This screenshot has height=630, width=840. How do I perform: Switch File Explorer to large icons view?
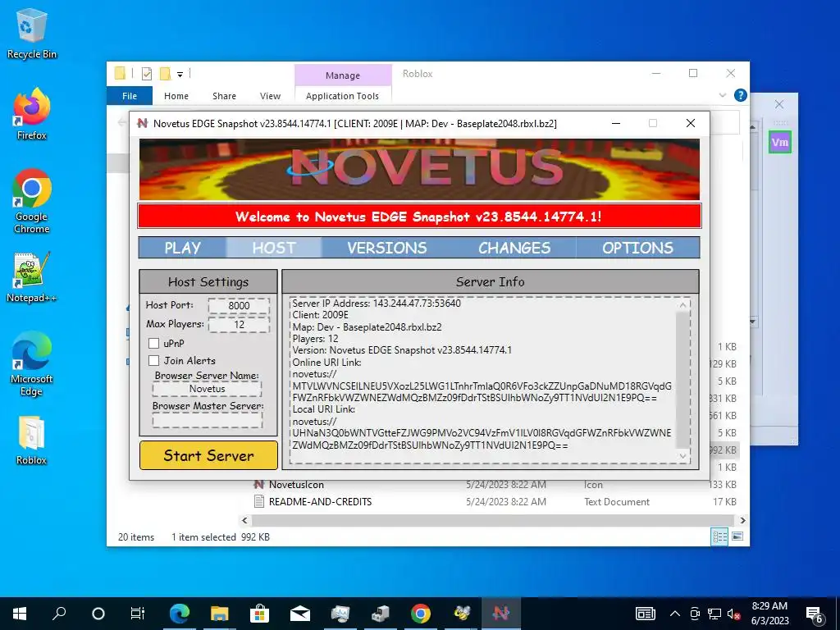pyautogui.click(x=737, y=536)
